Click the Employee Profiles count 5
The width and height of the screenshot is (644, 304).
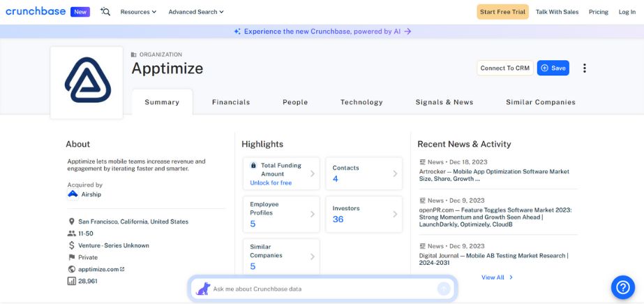(253, 224)
